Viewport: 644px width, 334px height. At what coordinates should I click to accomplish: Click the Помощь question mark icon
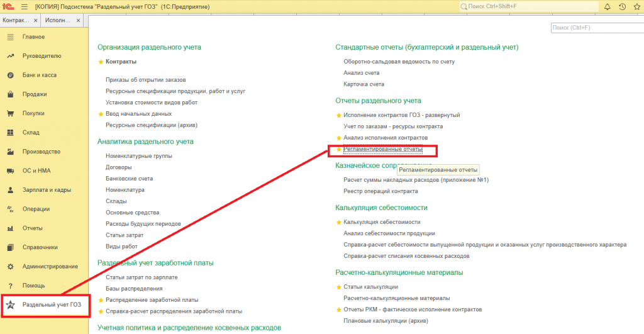pos(10,286)
